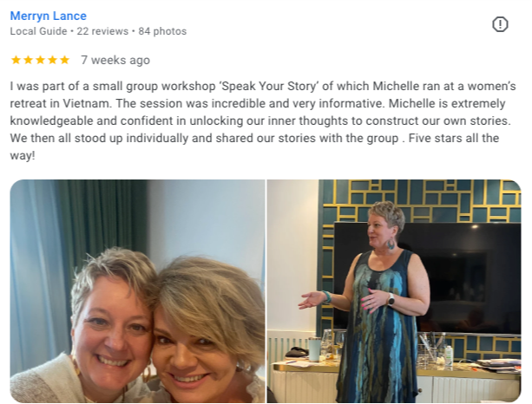Report this review via the exclamation icon
The width and height of the screenshot is (532, 404).
coord(500,24)
